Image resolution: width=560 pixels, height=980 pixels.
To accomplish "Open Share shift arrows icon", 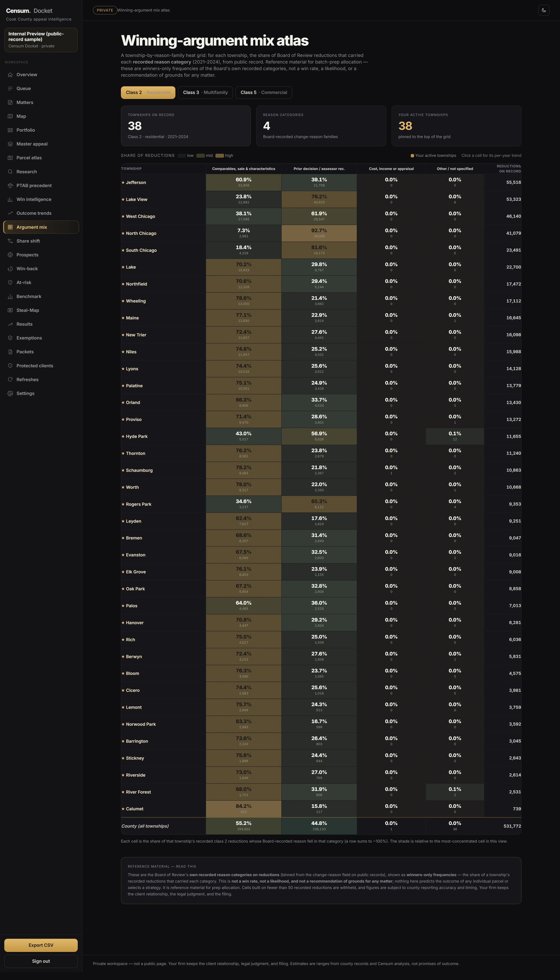I will click(x=10, y=241).
